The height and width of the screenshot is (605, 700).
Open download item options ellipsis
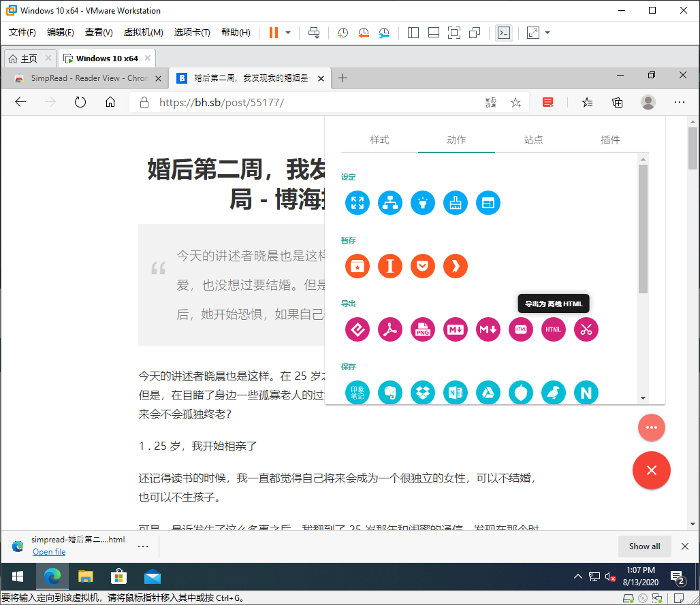143,546
